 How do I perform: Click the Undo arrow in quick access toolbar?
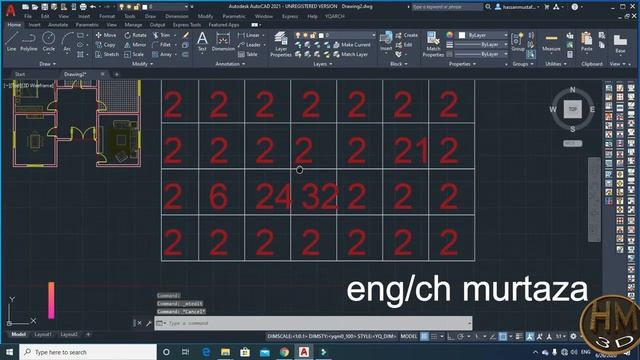[x=93, y=7]
